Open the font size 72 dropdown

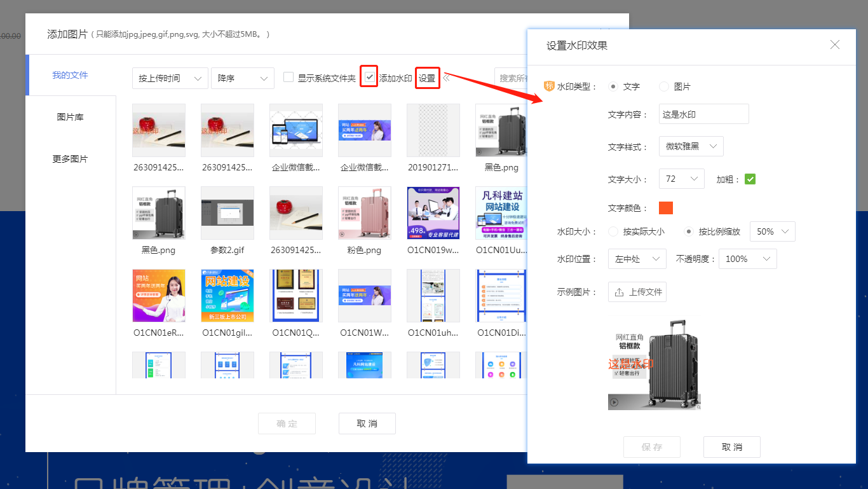[x=682, y=179]
